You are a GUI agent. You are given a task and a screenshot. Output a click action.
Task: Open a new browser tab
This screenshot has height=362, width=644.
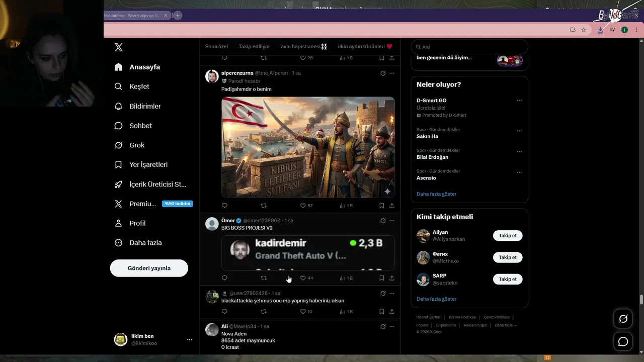178,16
